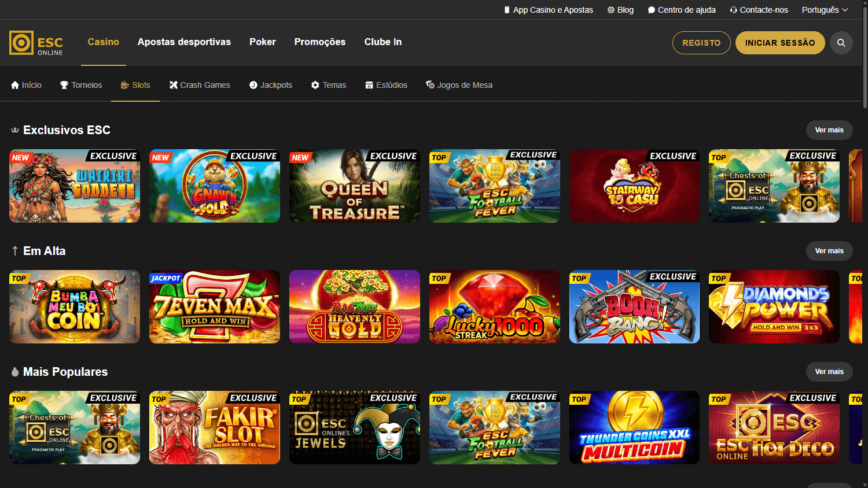Click the slot machine icon beside Slots

pos(125,85)
